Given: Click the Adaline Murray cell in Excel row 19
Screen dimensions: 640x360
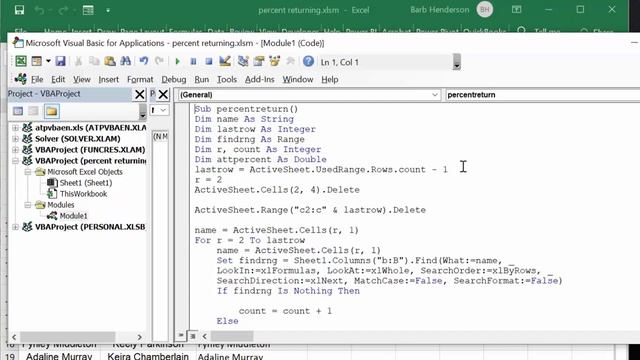Looking at the screenshot, I should click(x=59, y=356).
